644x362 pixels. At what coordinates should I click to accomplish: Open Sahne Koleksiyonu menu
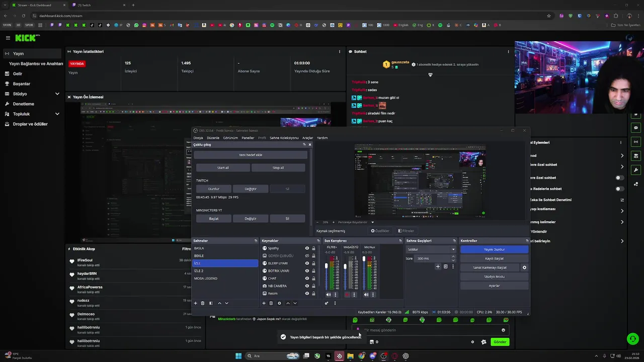click(284, 138)
